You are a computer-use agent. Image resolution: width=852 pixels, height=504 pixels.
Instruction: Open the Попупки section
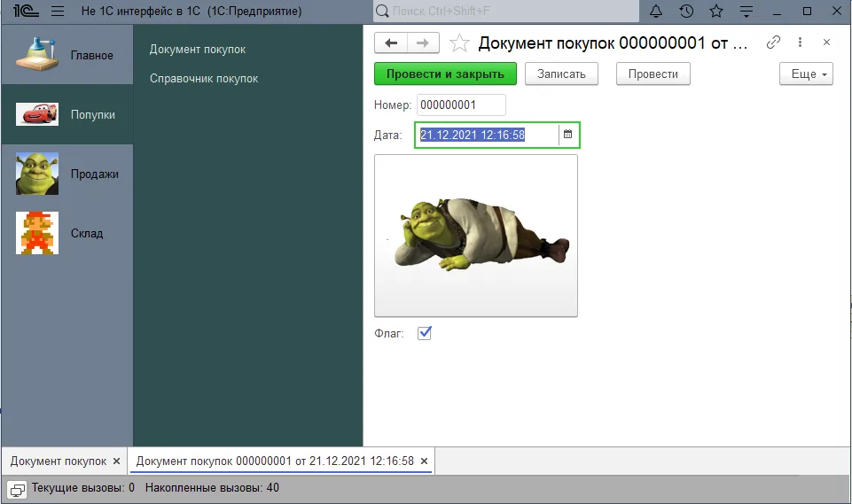pos(66,114)
